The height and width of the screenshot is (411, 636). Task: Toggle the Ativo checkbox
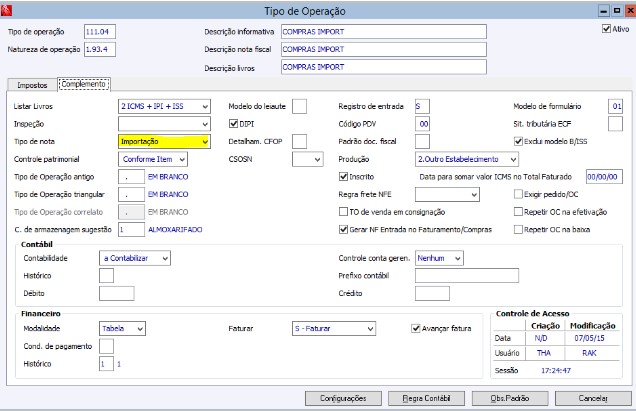tap(606, 30)
